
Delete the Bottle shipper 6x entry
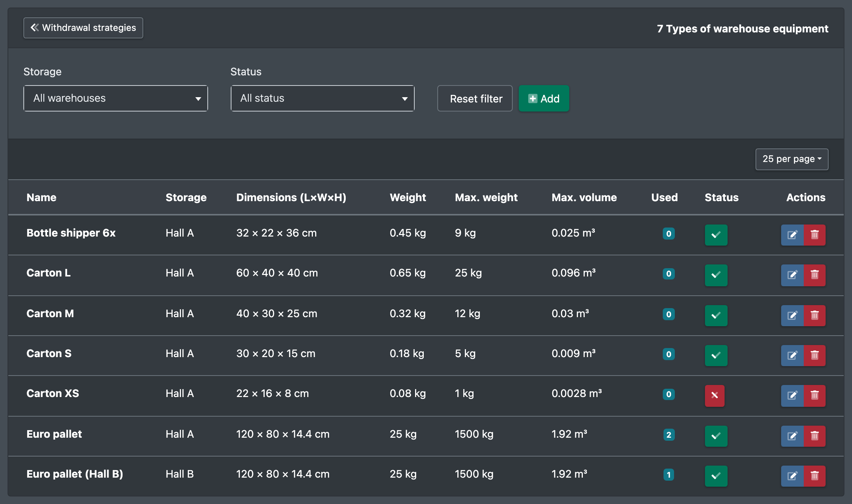coord(815,235)
